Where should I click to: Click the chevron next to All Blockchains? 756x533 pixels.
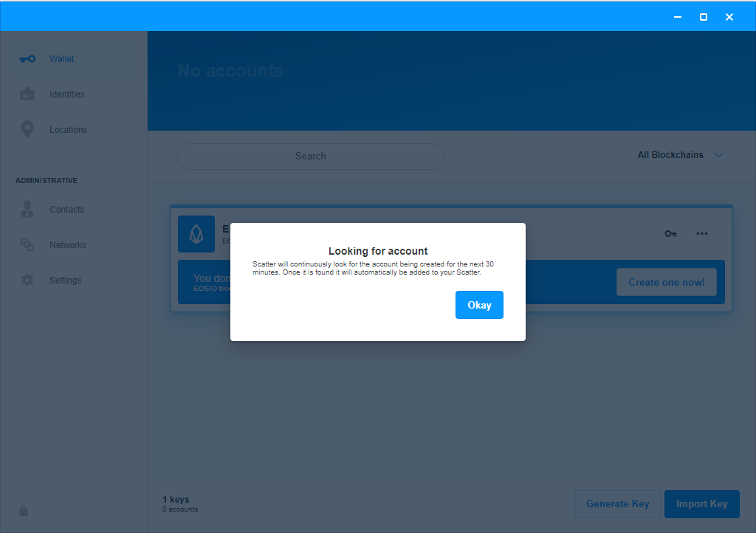tap(718, 155)
